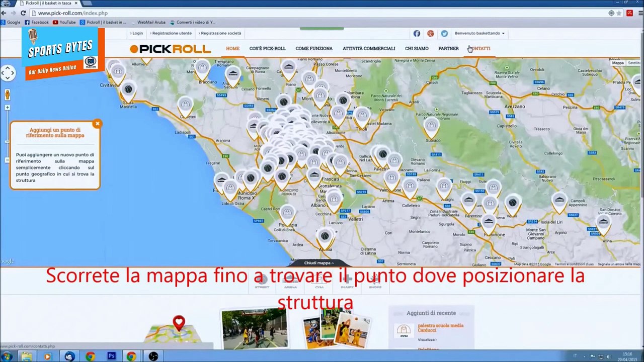
Task: Open the Windows Start button
Action: point(7,356)
